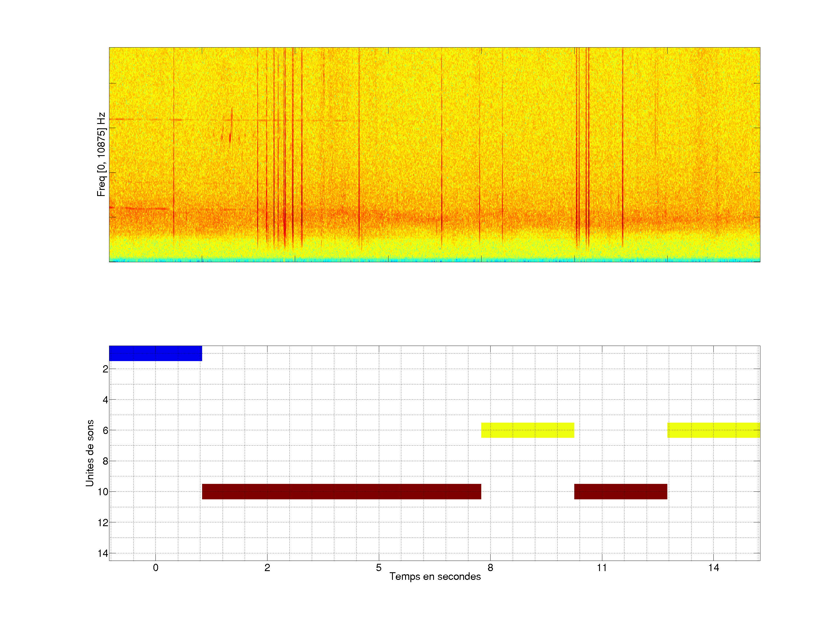Click the blue bar at sound unit 1

155,353
